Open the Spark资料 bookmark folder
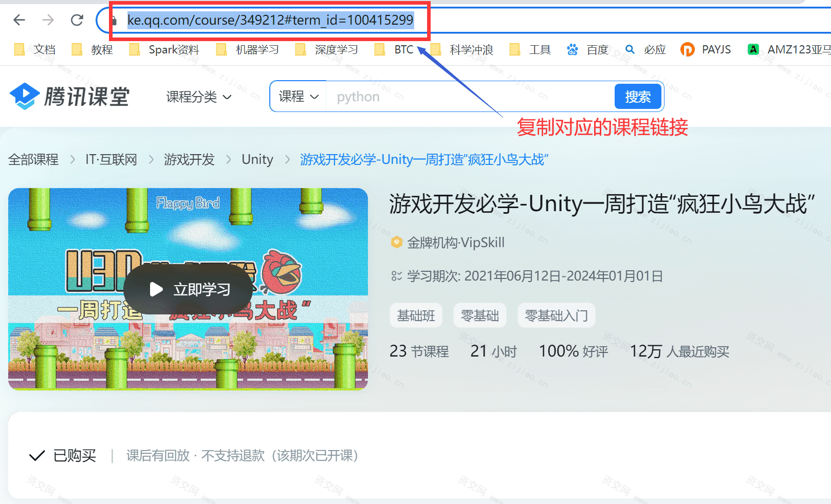This screenshot has width=831, height=504. pyautogui.click(x=164, y=49)
